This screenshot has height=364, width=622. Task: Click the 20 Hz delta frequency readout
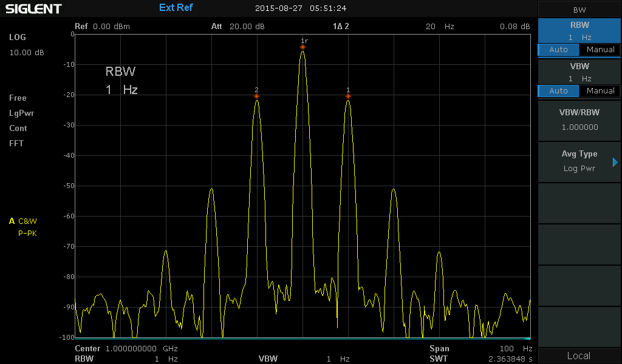click(x=440, y=27)
